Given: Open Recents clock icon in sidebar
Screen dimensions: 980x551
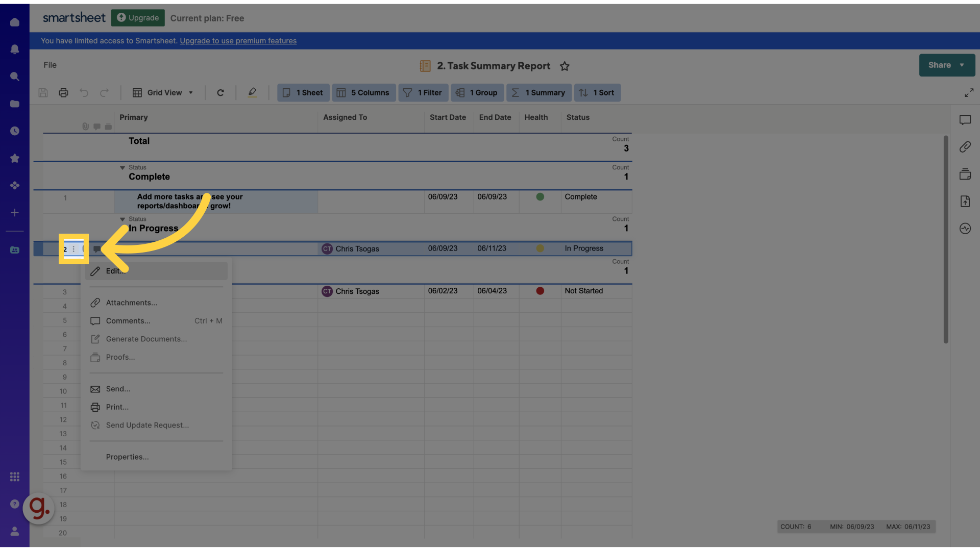Looking at the screenshot, I should [15, 131].
